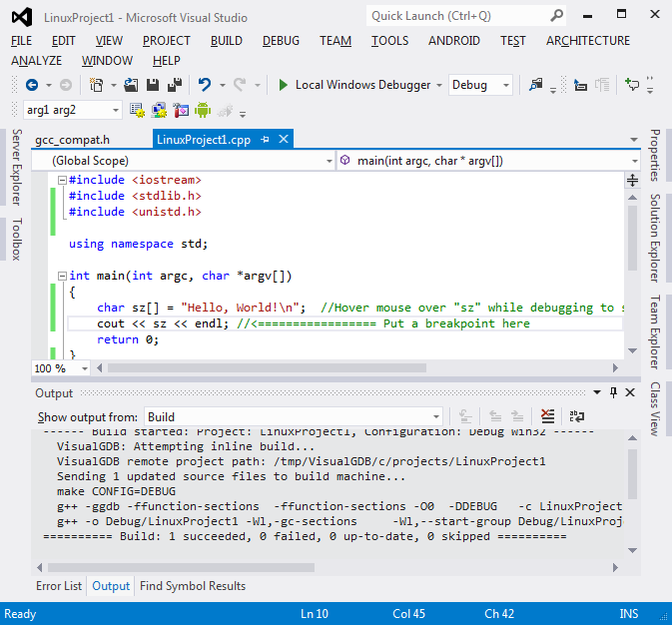The height and width of the screenshot is (625, 672).
Task: Click the green Android robot icon
Action: [203, 111]
